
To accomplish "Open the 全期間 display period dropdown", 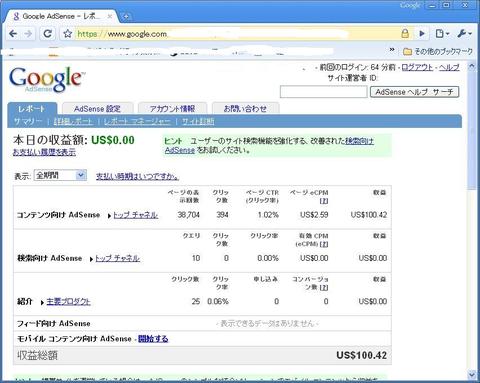I will (x=60, y=175).
